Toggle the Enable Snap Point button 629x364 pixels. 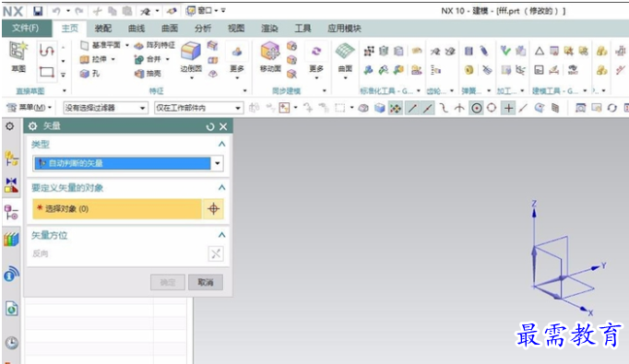396,108
